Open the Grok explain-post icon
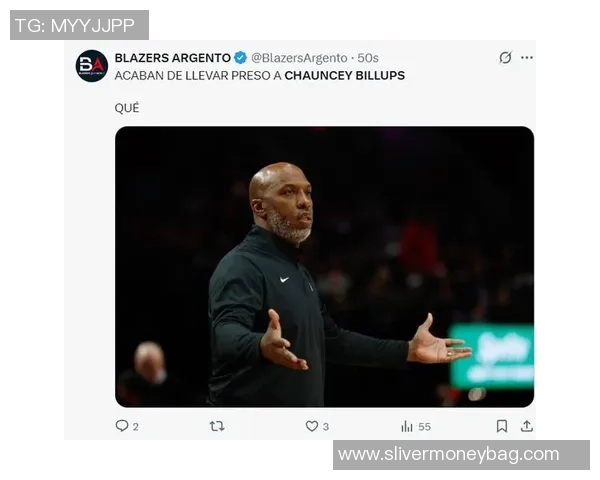The height and width of the screenshot is (480, 600). (x=505, y=57)
